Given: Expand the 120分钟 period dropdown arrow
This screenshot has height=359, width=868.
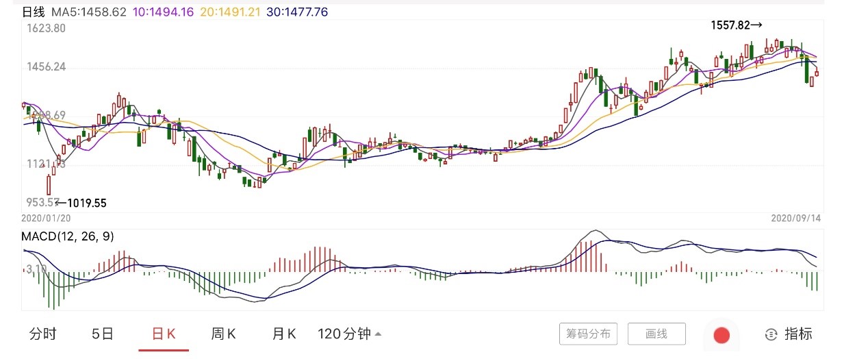Looking at the screenshot, I should pyautogui.click(x=378, y=334).
